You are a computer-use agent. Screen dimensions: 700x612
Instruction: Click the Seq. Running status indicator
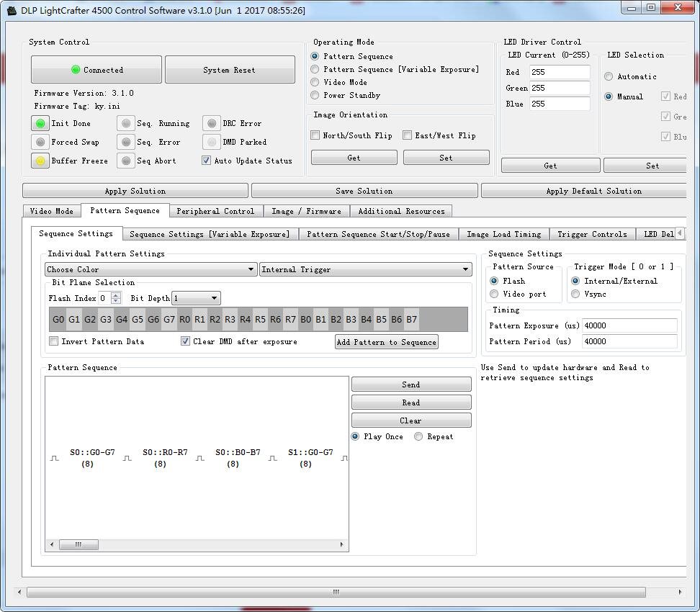coord(126,123)
